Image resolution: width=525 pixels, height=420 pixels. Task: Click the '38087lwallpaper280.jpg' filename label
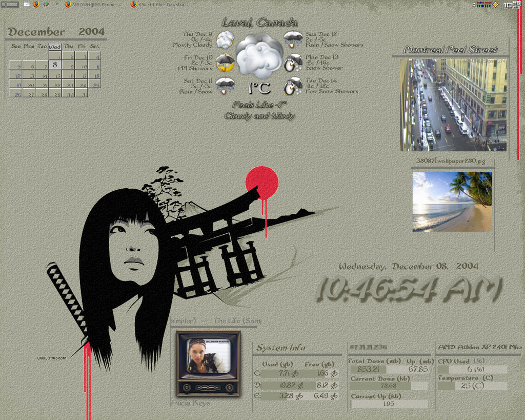click(451, 161)
